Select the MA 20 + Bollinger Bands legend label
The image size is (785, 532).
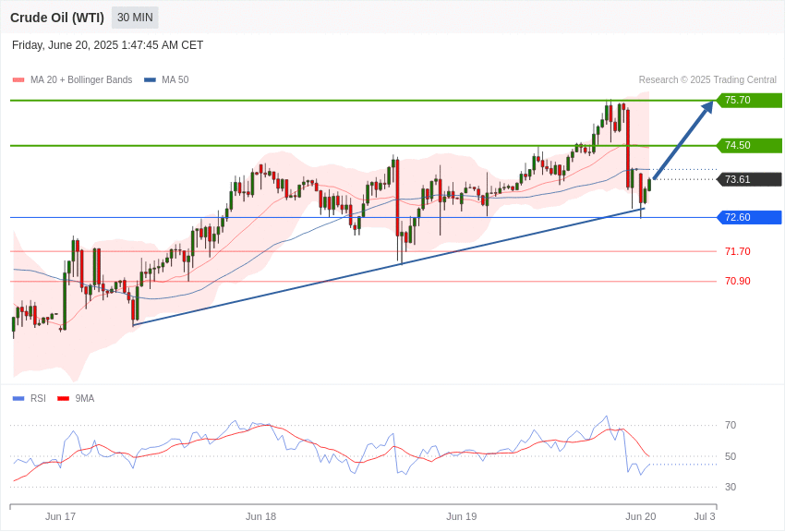(81, 80)
